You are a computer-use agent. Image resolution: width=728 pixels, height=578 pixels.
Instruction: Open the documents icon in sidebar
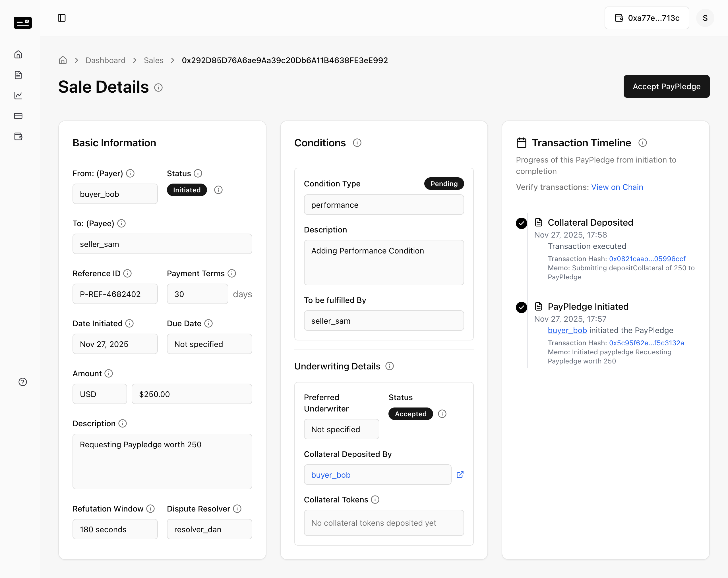pos(18,75)
